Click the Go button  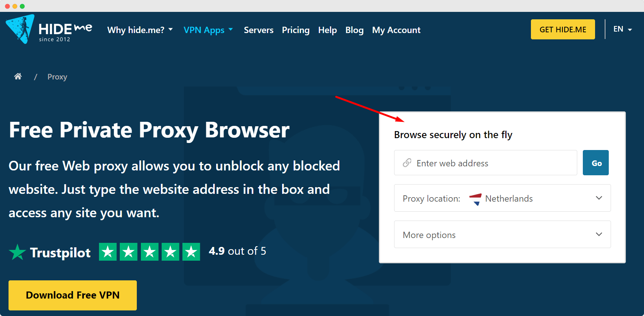point(596,163)
